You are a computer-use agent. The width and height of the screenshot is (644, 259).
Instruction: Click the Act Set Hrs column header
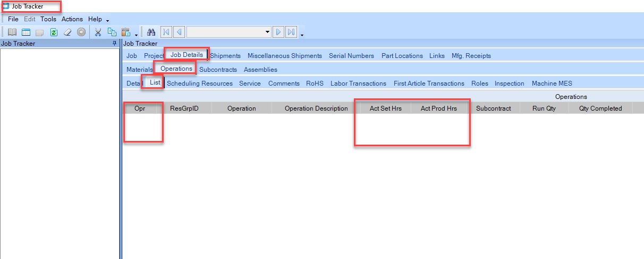386,108
